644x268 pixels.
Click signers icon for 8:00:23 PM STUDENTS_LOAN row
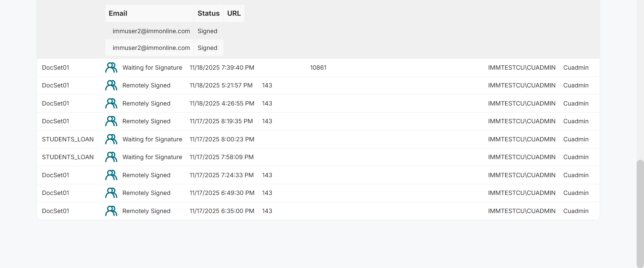pos(111,139)
